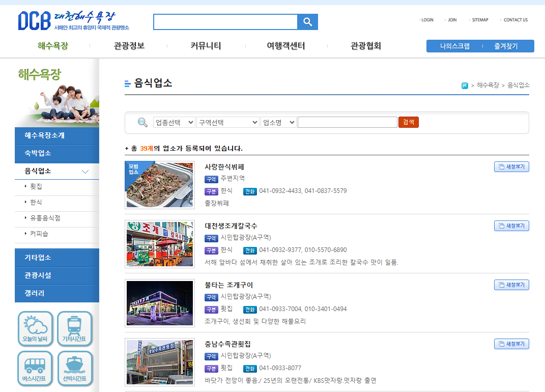This screenshot has height=392, width=545.
Task: Open the 관광정보 menu
Action: click(128, 46)
